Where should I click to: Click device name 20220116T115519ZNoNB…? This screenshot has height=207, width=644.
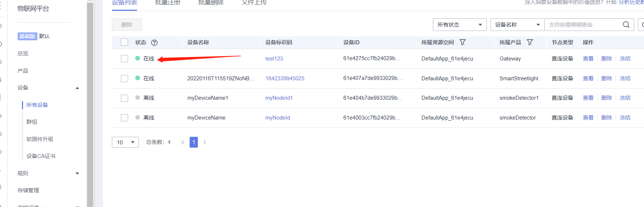coord(221,78)
